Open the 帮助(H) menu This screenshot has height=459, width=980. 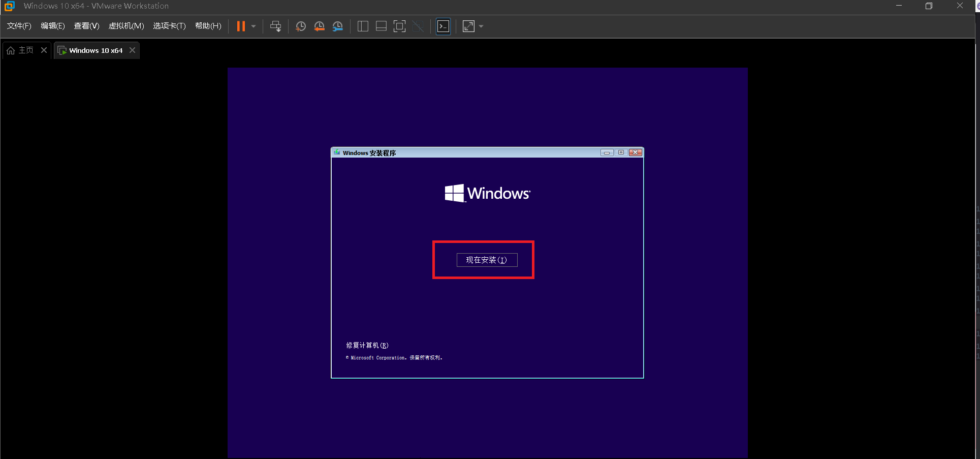pyautogui.click(x=208, y=26)
